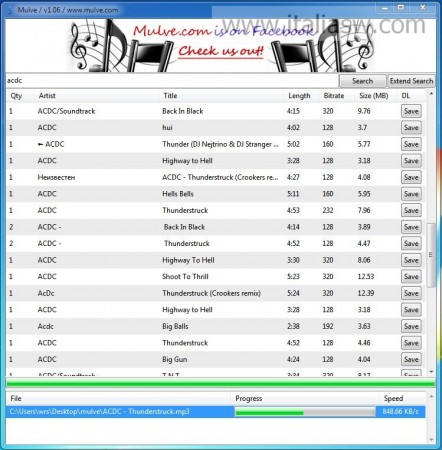
Task: Select the ACDC - Thunderstruck.mp3 download entry
Action: pos(215,412)
